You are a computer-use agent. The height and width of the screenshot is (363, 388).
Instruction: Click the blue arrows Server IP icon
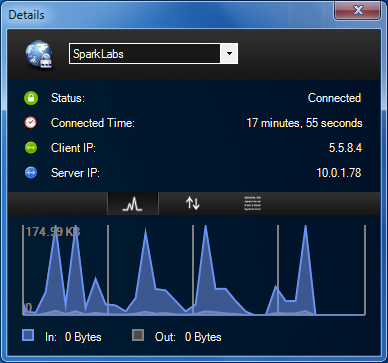coord(31,173)
